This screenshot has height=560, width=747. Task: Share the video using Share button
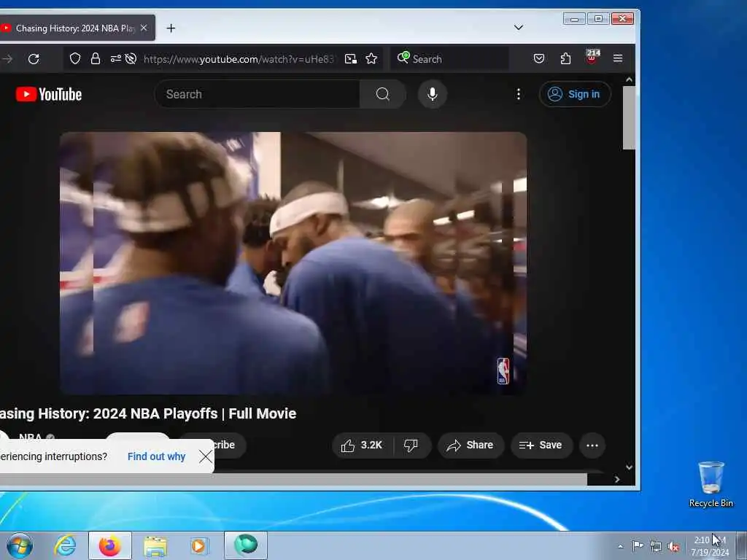pyautogui.click(x=471, y=446)
